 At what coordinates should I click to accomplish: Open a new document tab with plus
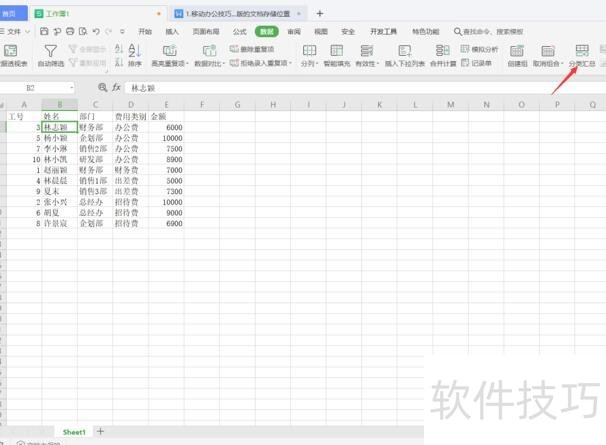click(320, 14)
